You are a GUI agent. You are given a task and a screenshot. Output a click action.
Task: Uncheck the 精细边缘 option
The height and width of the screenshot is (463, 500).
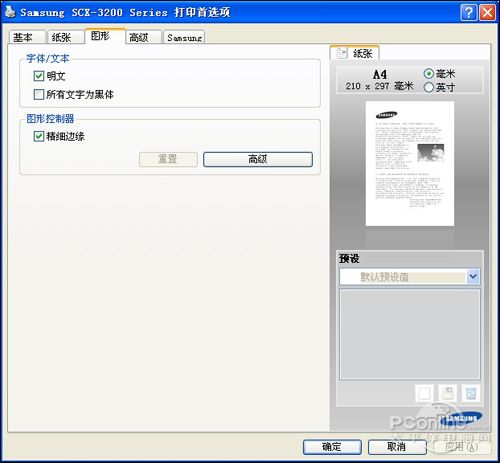click(39, 136)
